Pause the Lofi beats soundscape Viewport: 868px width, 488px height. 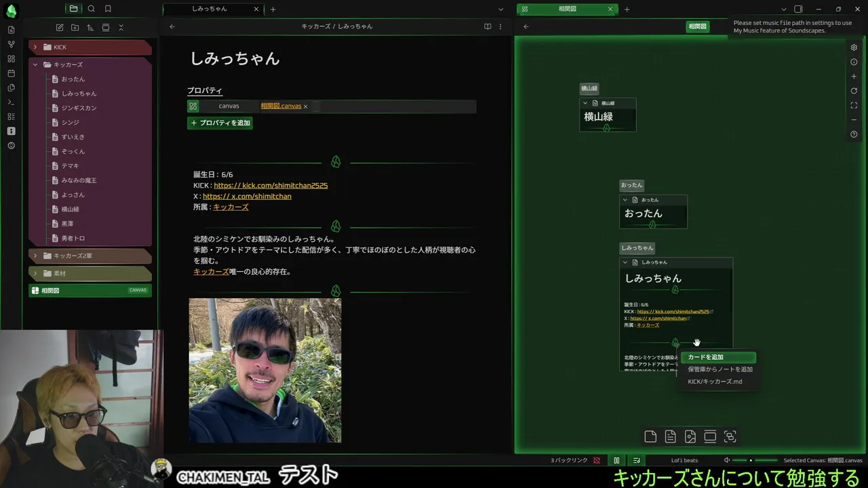pos(616,460)
